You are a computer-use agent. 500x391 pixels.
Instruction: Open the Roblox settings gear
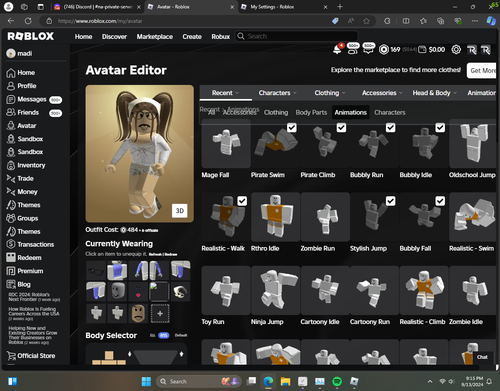coord(456,50)
